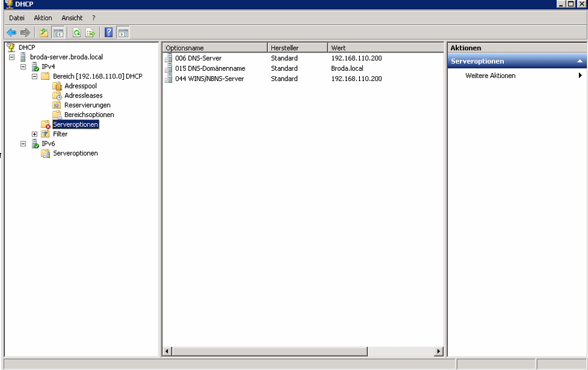Open the ? help menu

click(94, 18)
